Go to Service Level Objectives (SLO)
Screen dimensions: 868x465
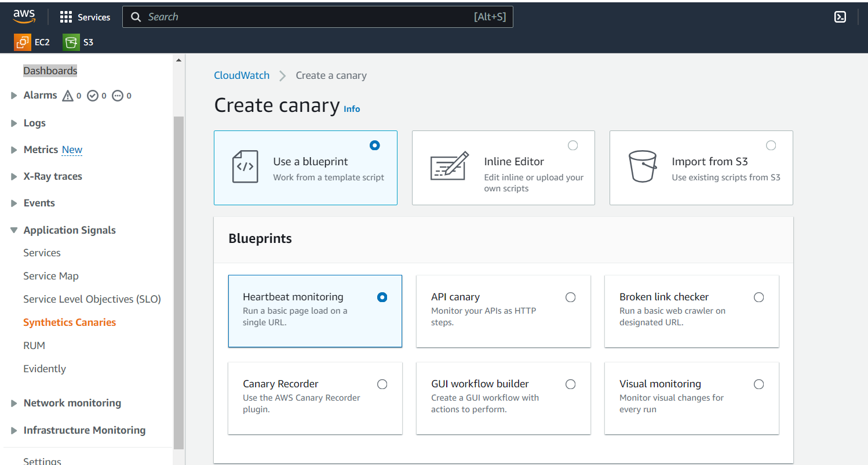(92, 299)
